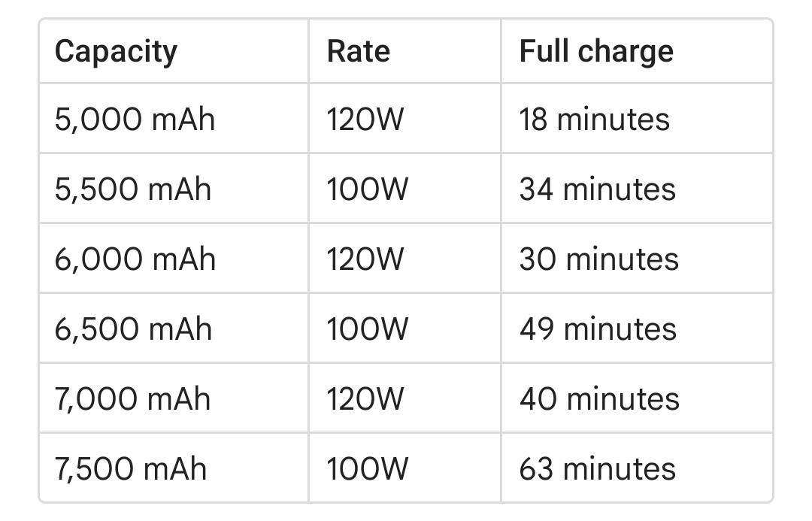Image resolution: width=812 pixels, height=521 pixels.
Task: Click the 100W rate in the 7,500 mAh row
Action: [x=367, y=468]
